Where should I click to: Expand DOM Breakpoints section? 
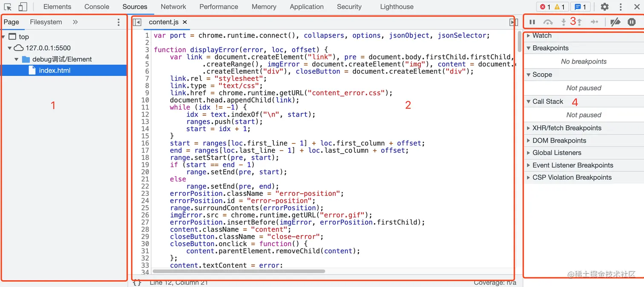[x=529, y=141]
